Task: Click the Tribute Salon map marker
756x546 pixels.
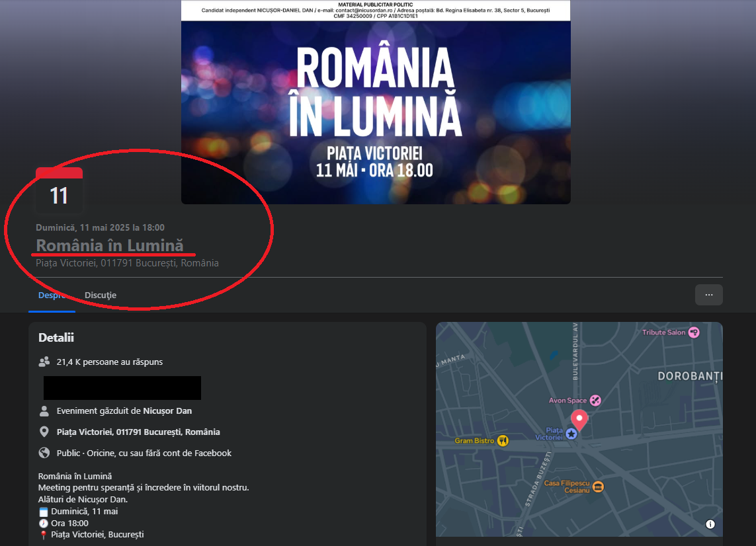Action: (693, 332)
